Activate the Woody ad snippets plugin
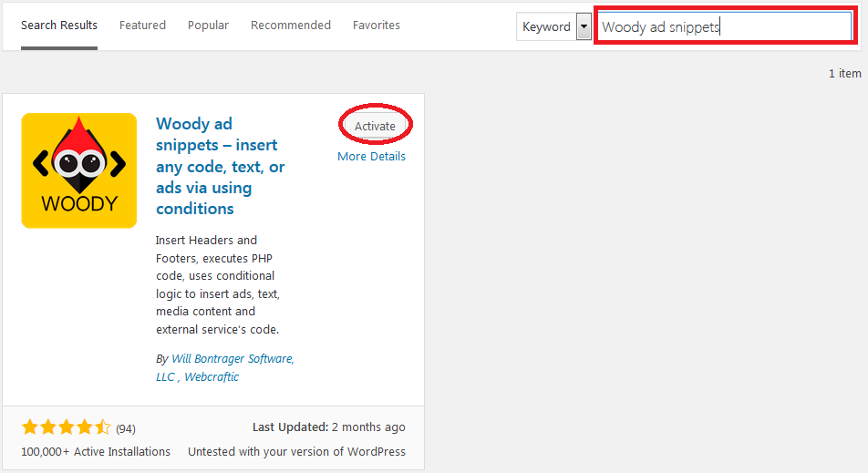The image size is (868, 473). pyautogui.click(x=375, y=126)
